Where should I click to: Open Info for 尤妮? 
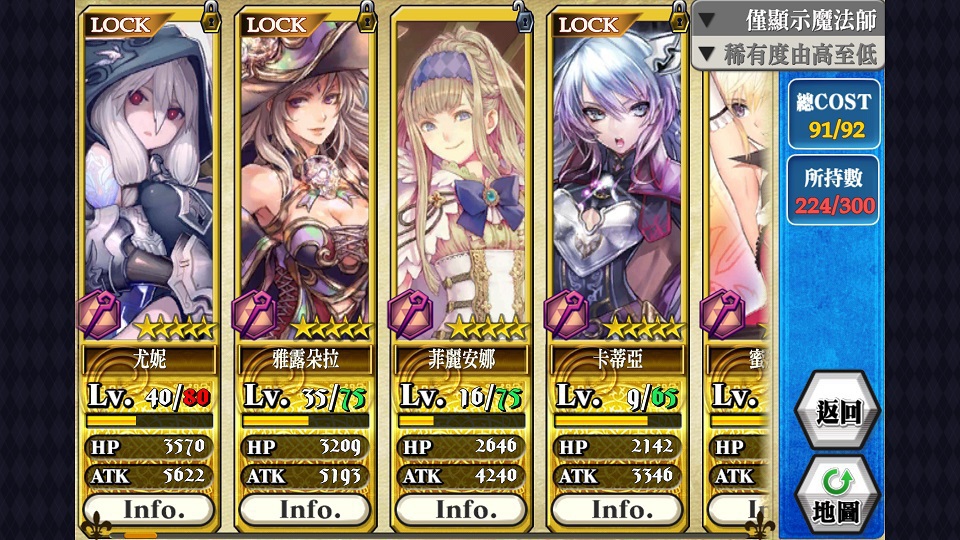(x=149, y=509)
